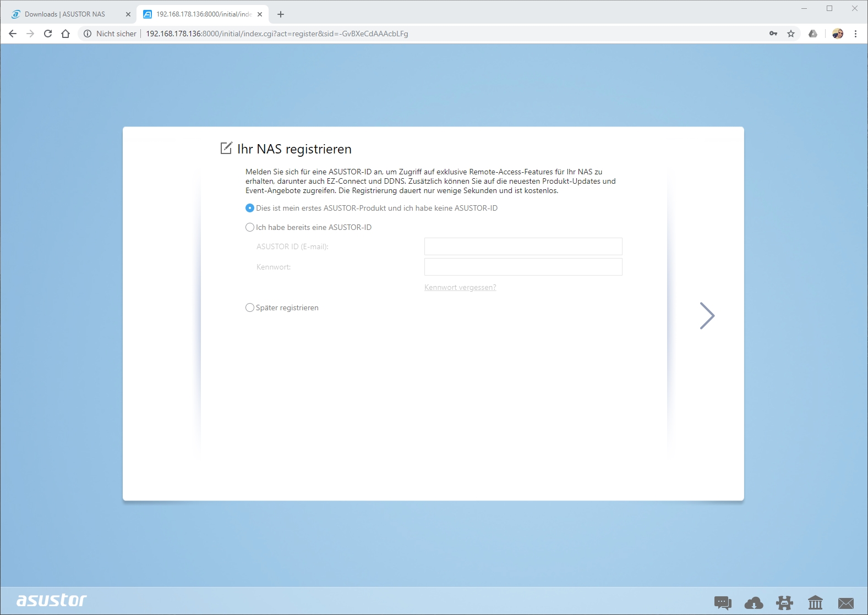Screen dimensions: 868x615
Task: Open the Chrome three-dot menu
Action: coord(855,34)
